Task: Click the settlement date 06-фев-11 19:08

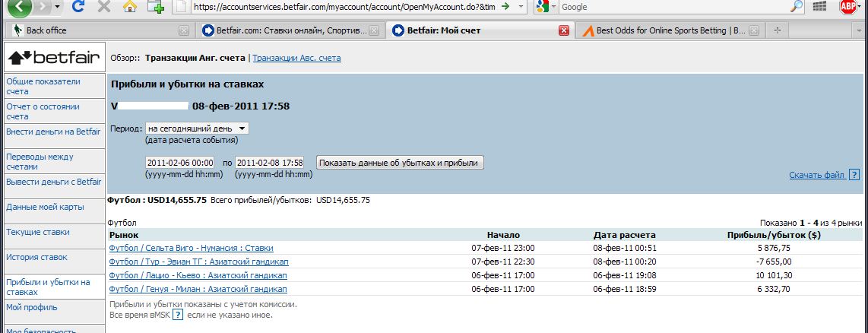Action: (x=625, y=275)
